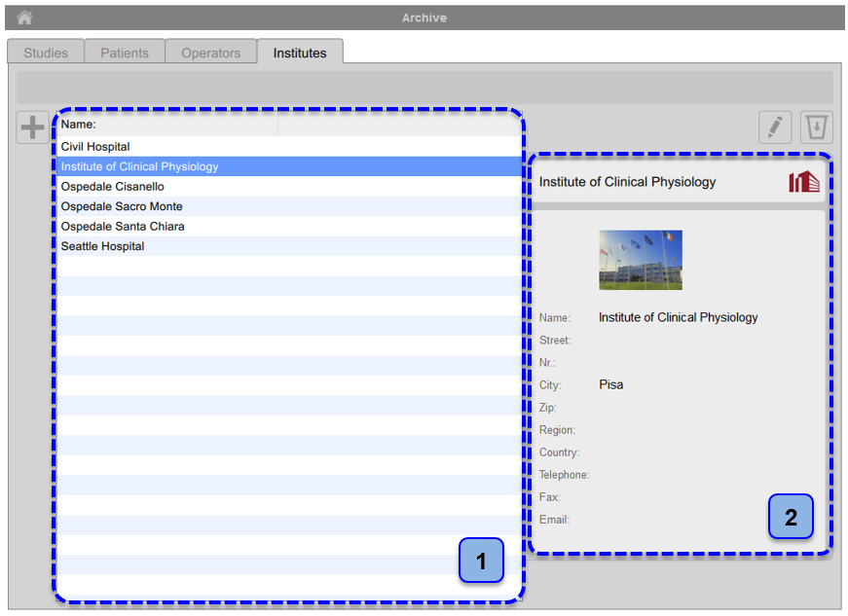Click the Name value in details panel

[x=678, y=317]
